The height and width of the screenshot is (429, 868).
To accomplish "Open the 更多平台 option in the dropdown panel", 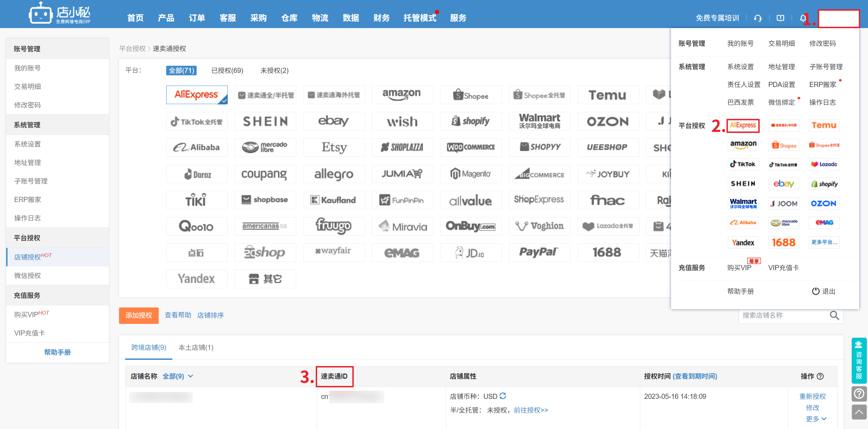I will click(824, 242).
